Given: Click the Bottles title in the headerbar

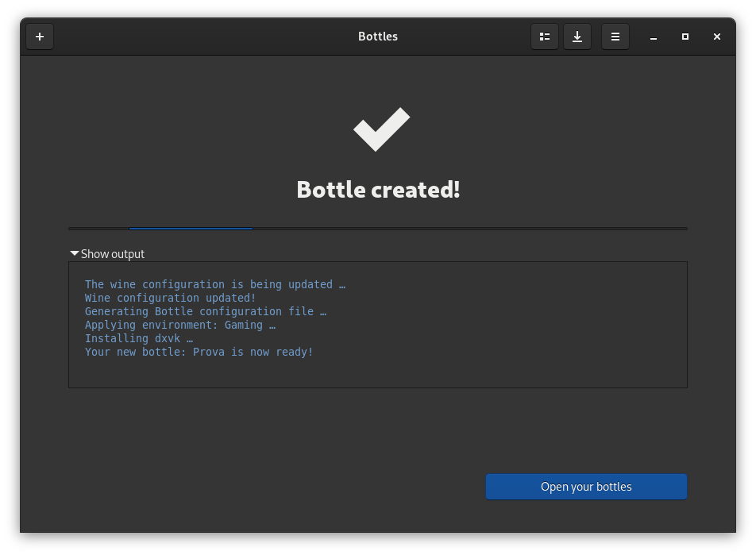Looking at the screenshot, I should coord(378,36).
